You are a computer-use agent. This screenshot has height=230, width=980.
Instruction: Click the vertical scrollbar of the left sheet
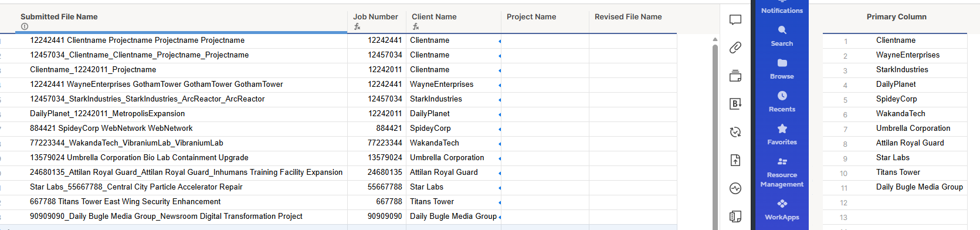[715, 136]
